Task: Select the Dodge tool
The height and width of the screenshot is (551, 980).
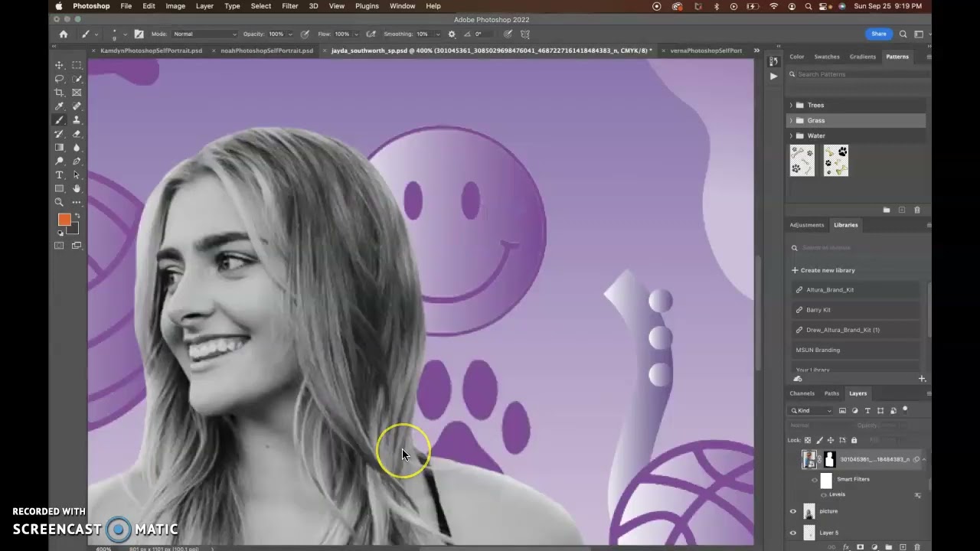Action: tap(59, 161)
